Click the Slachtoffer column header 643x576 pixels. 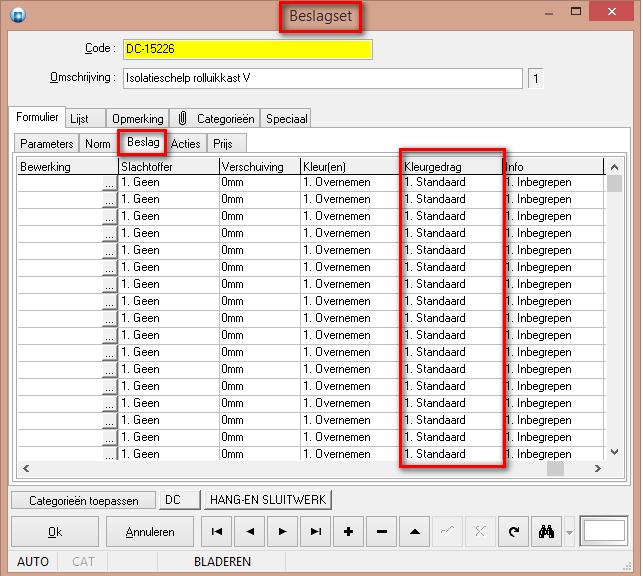tap(169, 167)
